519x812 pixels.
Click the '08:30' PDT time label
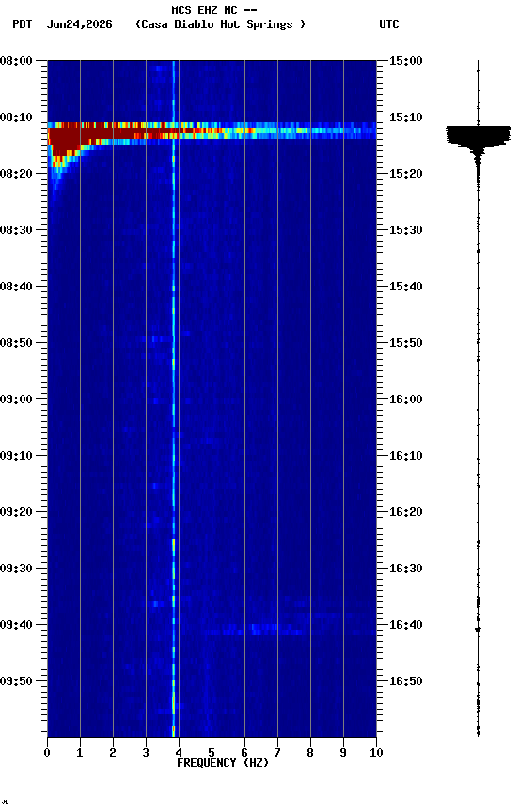click(16, 230)
